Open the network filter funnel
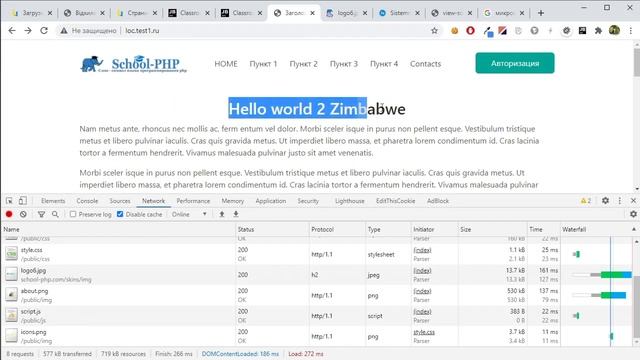 [41, 214]
